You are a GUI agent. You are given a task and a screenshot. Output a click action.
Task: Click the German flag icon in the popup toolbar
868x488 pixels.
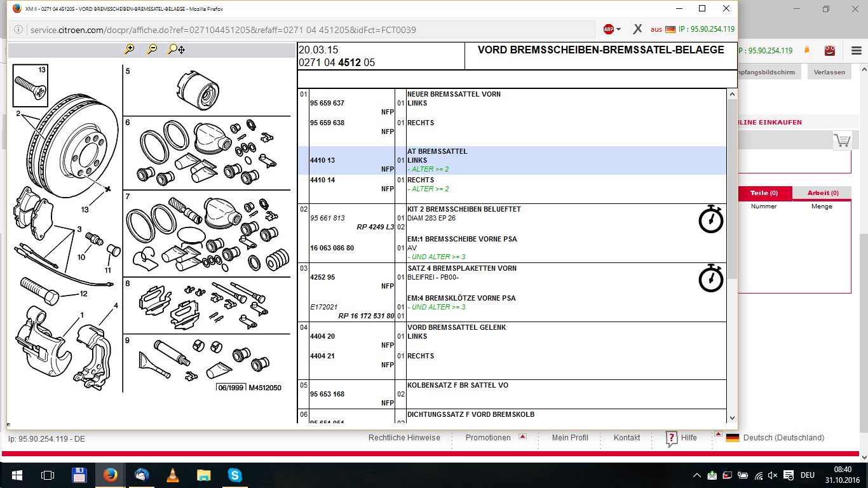pyautogui.click(x=670, y=29)
